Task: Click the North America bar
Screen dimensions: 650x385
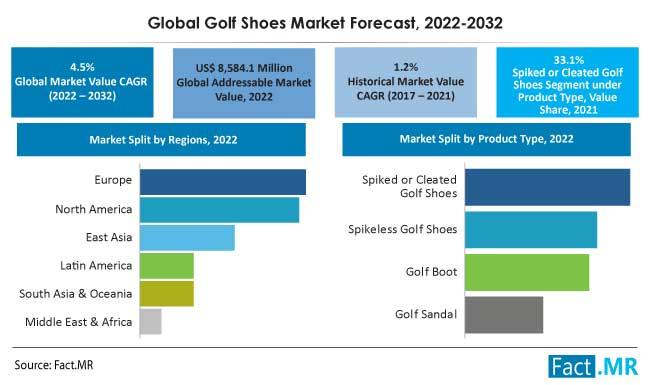Action: point(219,210)
